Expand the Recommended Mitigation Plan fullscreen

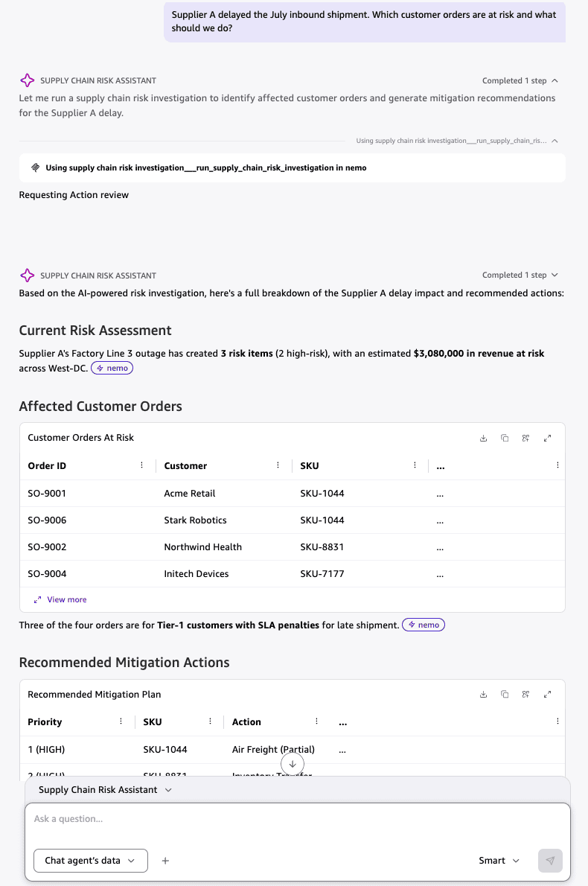coord(547,695)
